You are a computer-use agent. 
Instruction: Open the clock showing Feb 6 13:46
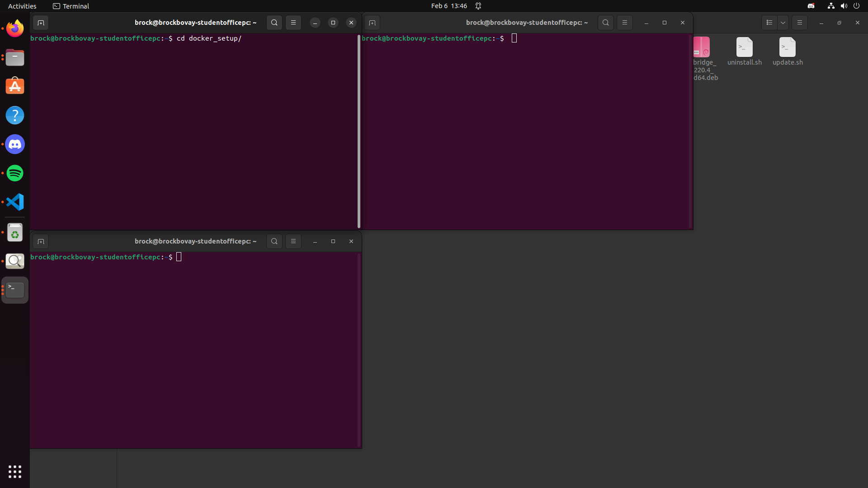pos(449,6)
